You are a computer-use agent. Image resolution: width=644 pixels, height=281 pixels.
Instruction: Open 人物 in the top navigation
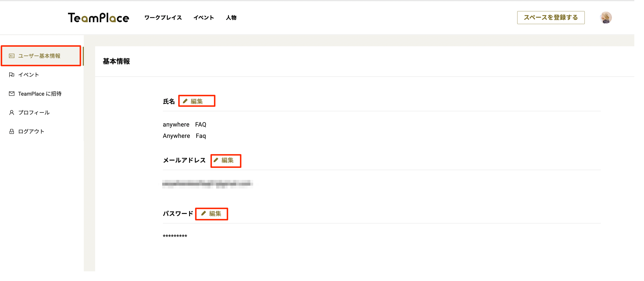pos(231,17)
